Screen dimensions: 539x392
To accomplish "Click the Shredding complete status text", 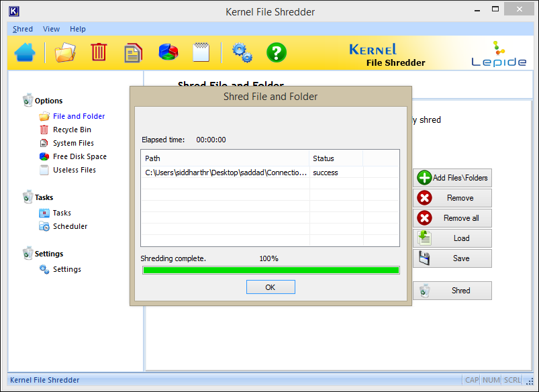I will pyautogui.click(x=173, y=258).
